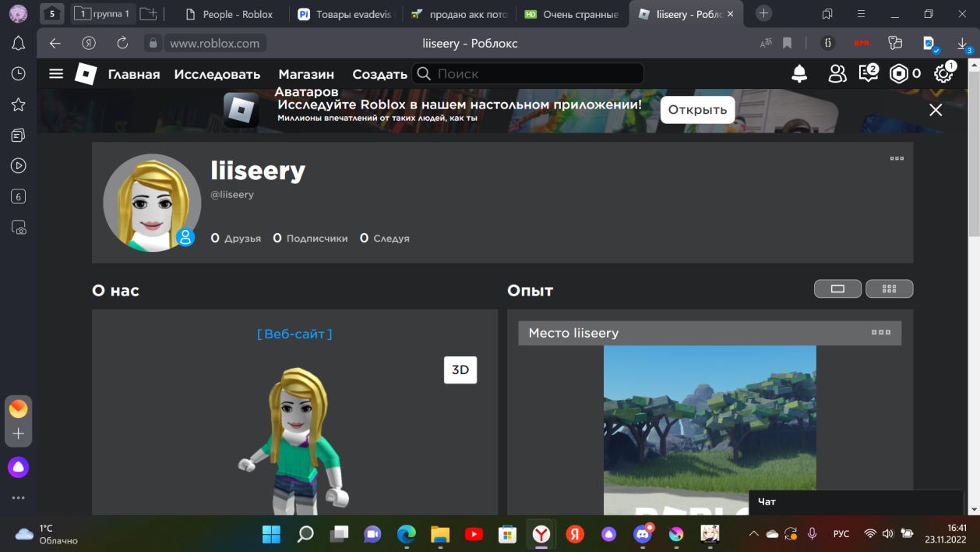Open YouTube from the taskbar
Screen dimensions: 980x552
tap(474, 534)
